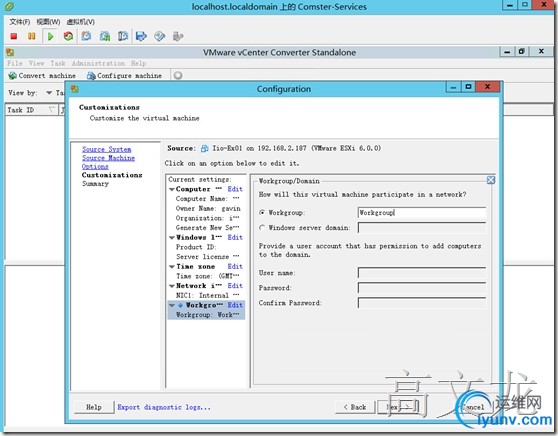
Task: Click Edit link for Windows license section
Action: coord(235,237)
